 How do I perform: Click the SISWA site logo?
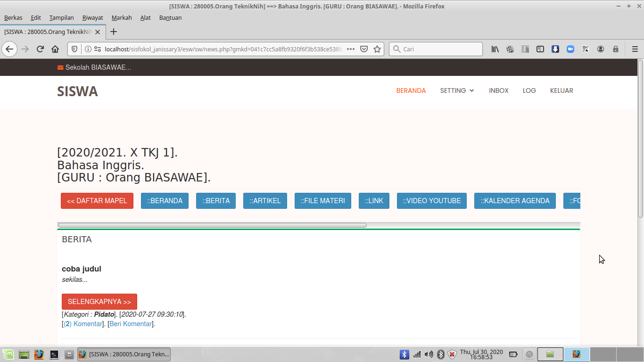pyautogui.click(x=77, y=91)
